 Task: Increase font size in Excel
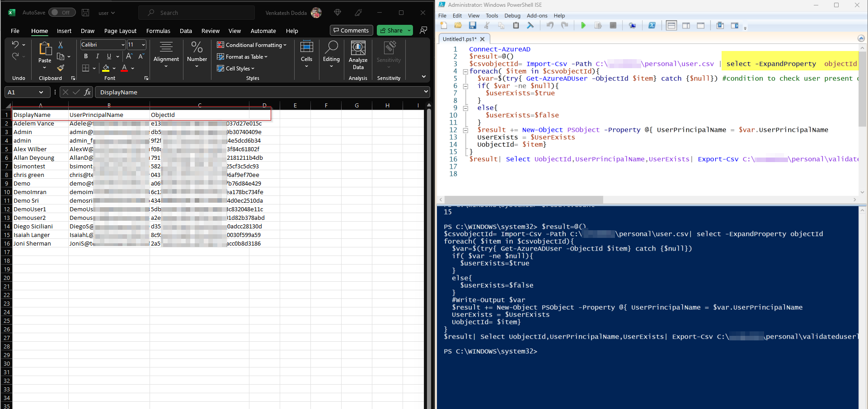click(129, 56)
